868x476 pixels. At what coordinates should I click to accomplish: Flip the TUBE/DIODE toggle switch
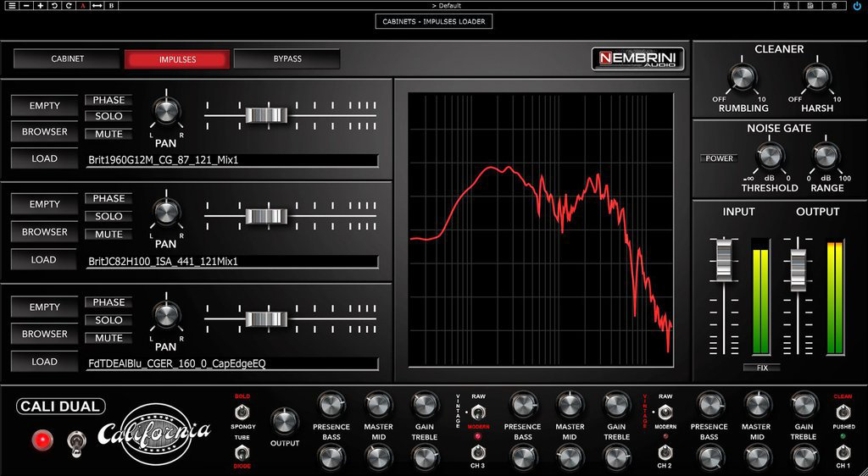click(242, 453)
